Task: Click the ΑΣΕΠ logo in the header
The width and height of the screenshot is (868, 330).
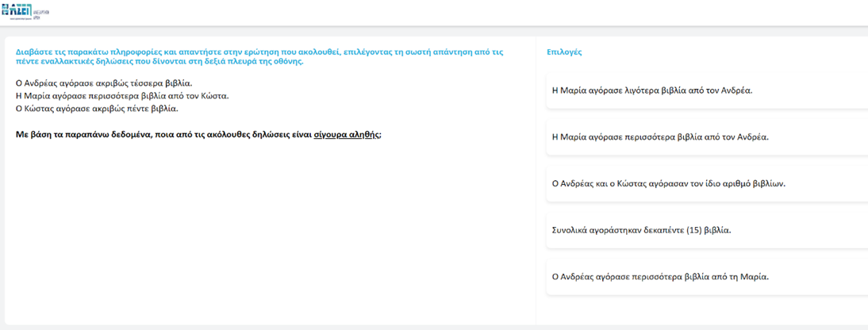Action: [x=18, y=13]
